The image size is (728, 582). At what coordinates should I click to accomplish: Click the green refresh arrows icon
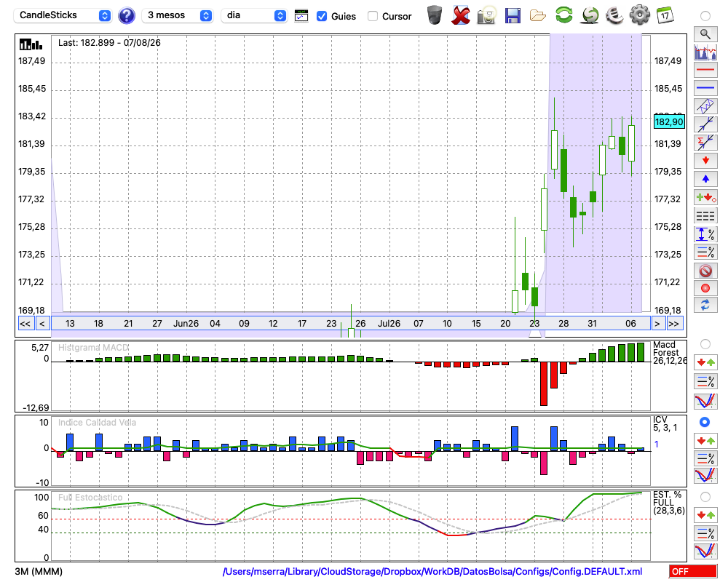point(563,15)
